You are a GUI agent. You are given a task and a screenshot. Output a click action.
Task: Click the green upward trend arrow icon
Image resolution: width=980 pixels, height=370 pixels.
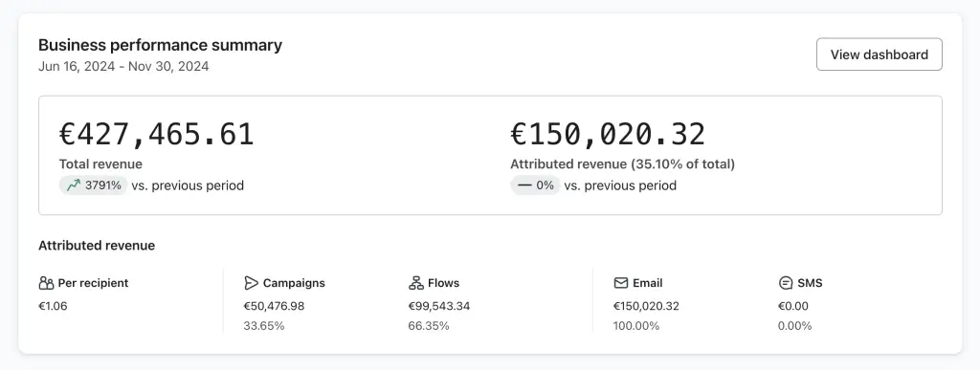pyautogui.click(x=74, y=185)
